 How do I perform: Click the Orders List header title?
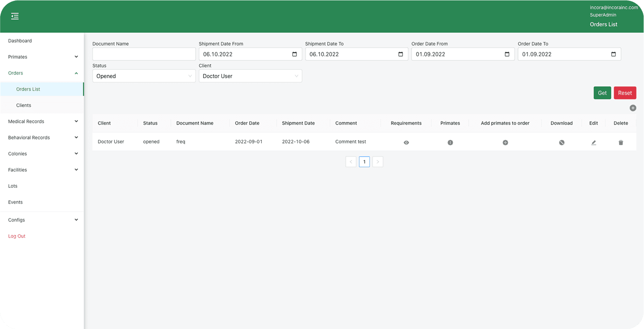(x=603, y=24)
